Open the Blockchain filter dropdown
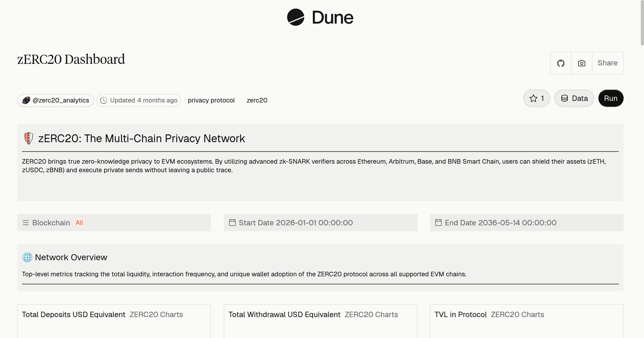This screenshot has height=338, width=644. 114,223
